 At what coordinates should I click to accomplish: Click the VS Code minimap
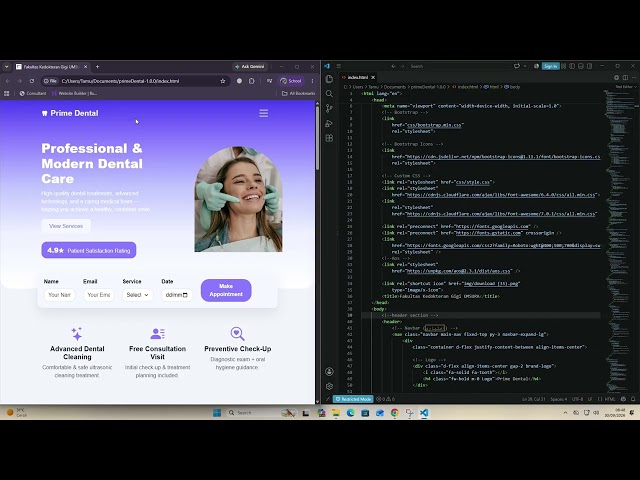coord(619,241)
